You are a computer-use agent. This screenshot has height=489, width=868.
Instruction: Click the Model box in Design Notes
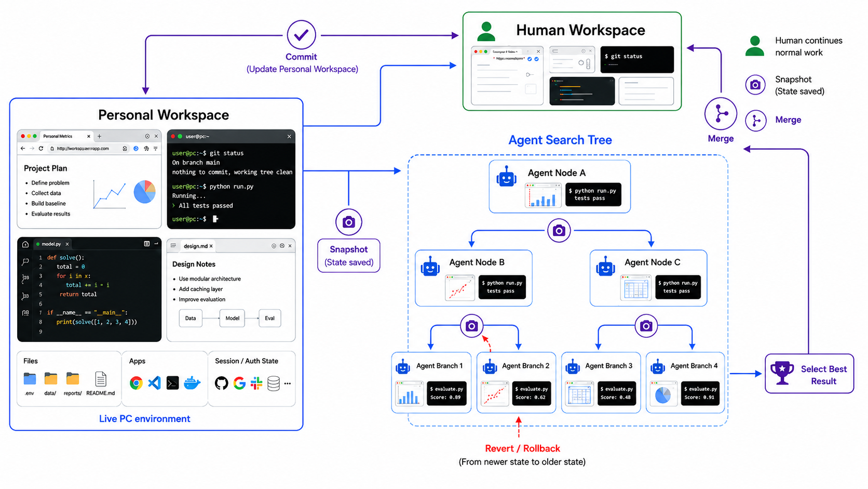click(x=232, y=318)
